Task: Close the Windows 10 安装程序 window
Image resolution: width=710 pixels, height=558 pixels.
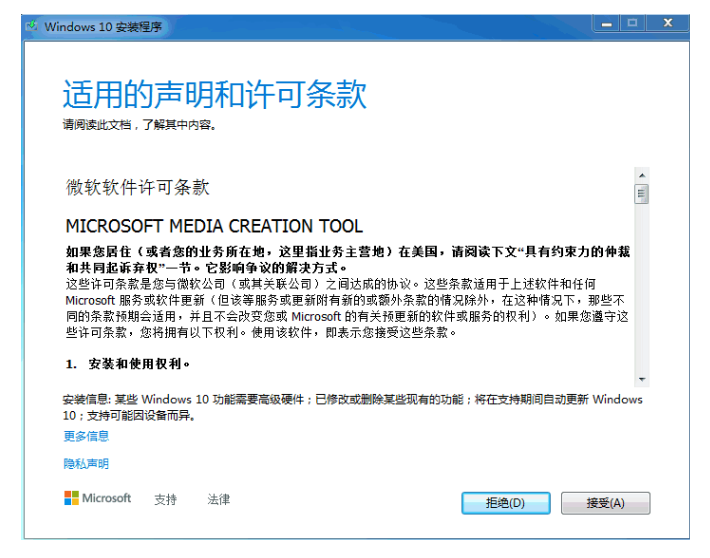Action: pyautogui.click(x=667, y=23)
